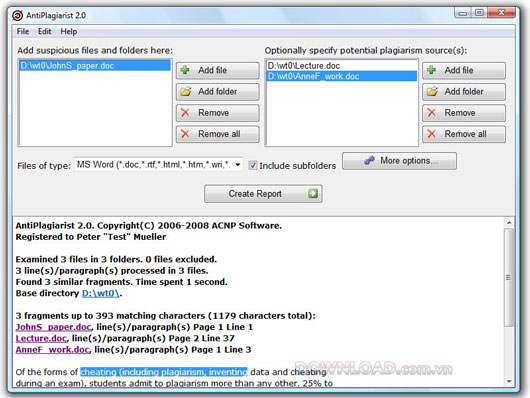530x398 pixels.
Task: Click green plus icon on suspicious files Add file
Action: (x=185, y=70)
